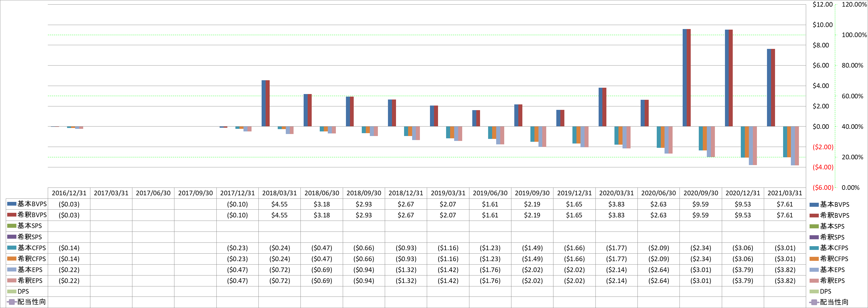
Task: Select 基本CFPS label in right-hand legend
Action: [834, 248]
